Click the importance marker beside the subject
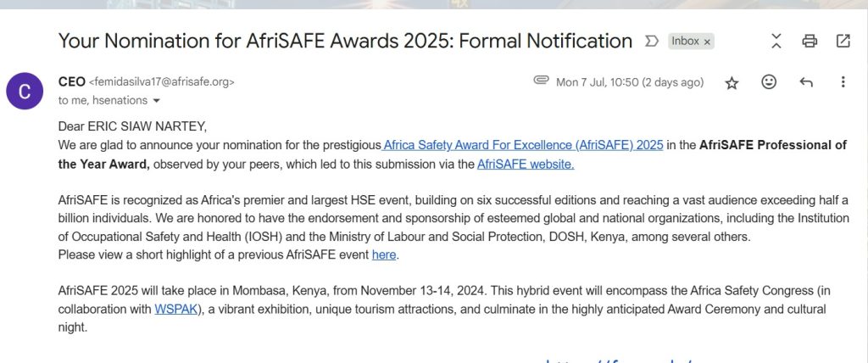 point(652,41)
